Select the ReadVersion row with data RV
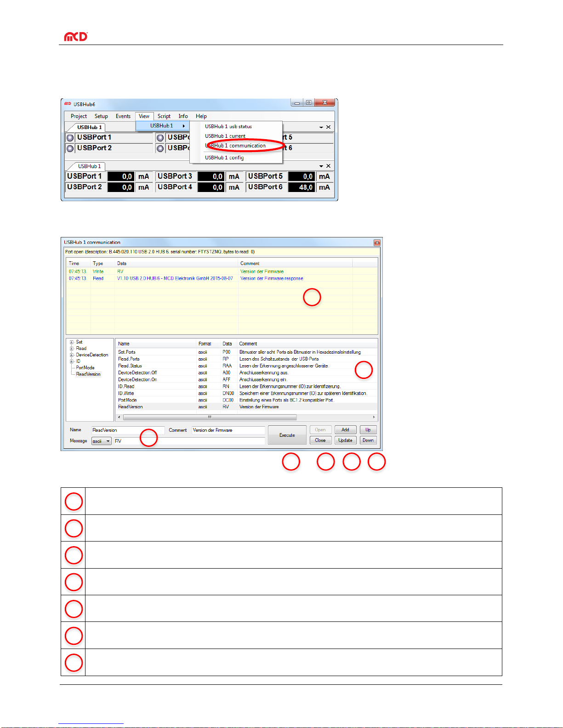Screen dimensions: 563x728 246,407
